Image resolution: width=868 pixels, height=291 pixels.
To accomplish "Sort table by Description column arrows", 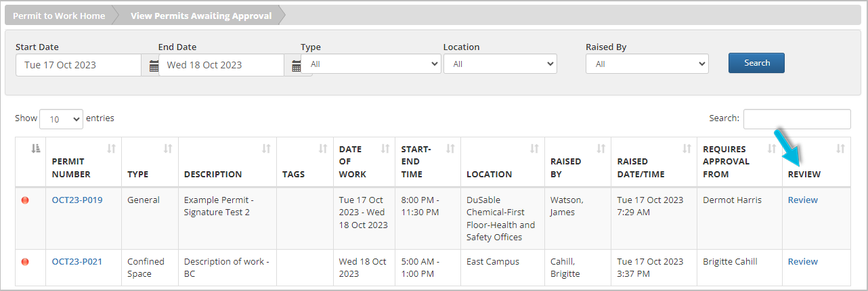I will (x=266, y=149).
